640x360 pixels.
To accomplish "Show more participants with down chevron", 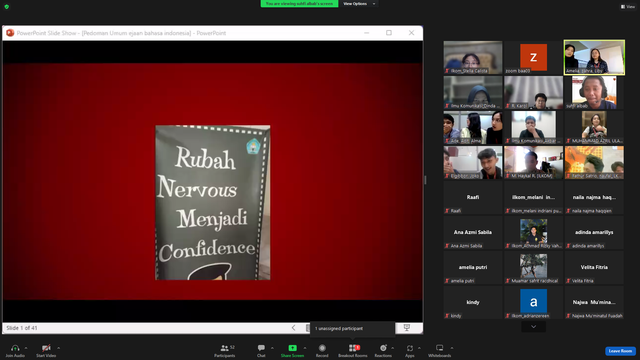I will click(x=533, y=327).
